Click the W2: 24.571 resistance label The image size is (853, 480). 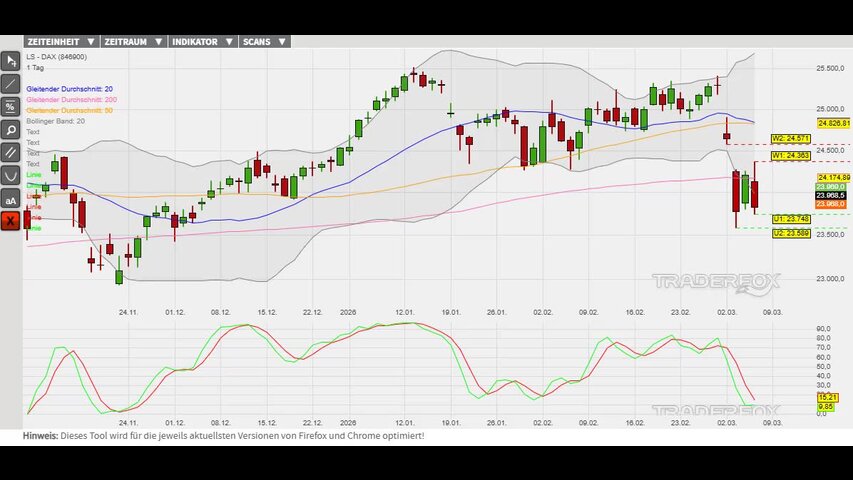point(791,138)
